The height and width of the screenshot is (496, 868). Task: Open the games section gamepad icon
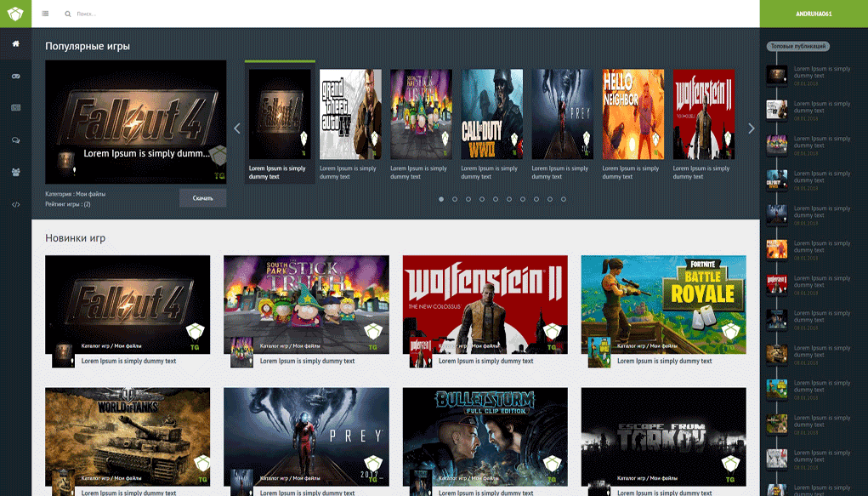coord(15,76)
